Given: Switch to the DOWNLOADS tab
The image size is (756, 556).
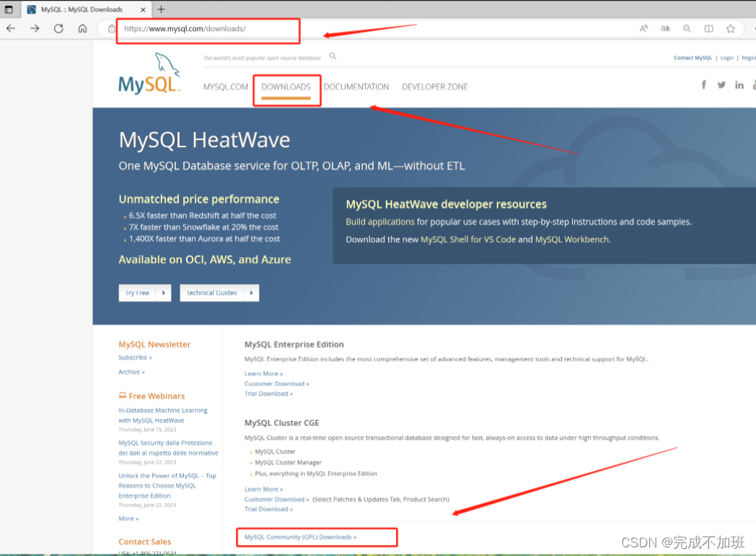Looking at the screenshot, I should [286, 87].
